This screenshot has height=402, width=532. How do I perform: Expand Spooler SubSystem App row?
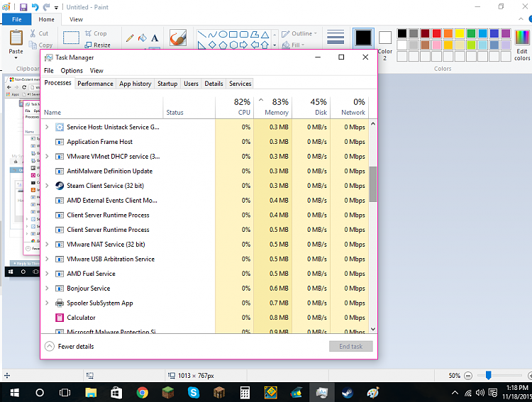tap(47, 303)
